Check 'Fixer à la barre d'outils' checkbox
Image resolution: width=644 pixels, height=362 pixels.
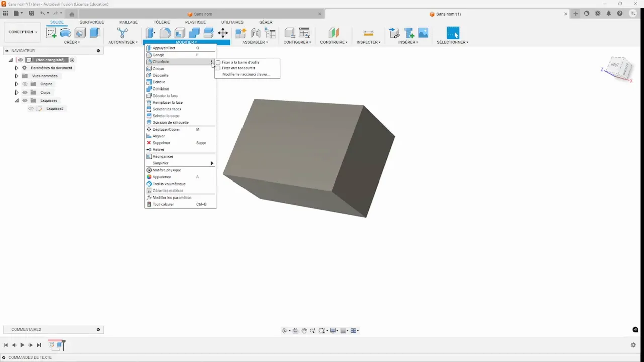(218, 62)
